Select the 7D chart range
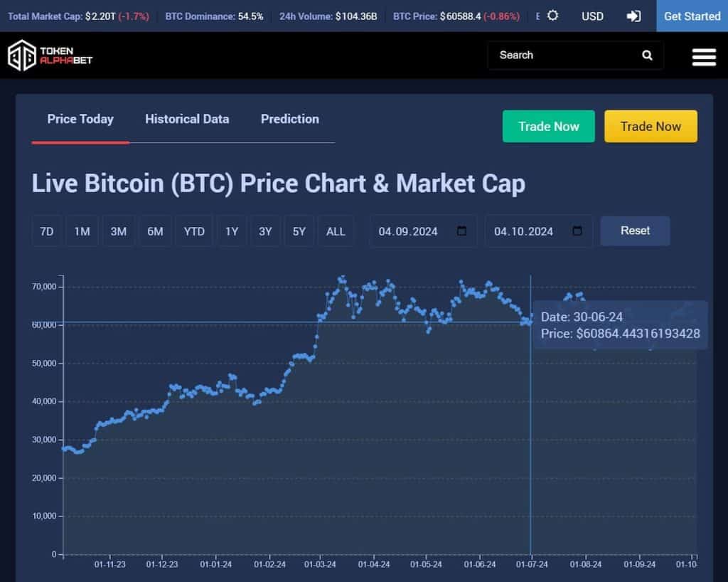The width and height of the screenshot is (728, 582). point(46,231)
